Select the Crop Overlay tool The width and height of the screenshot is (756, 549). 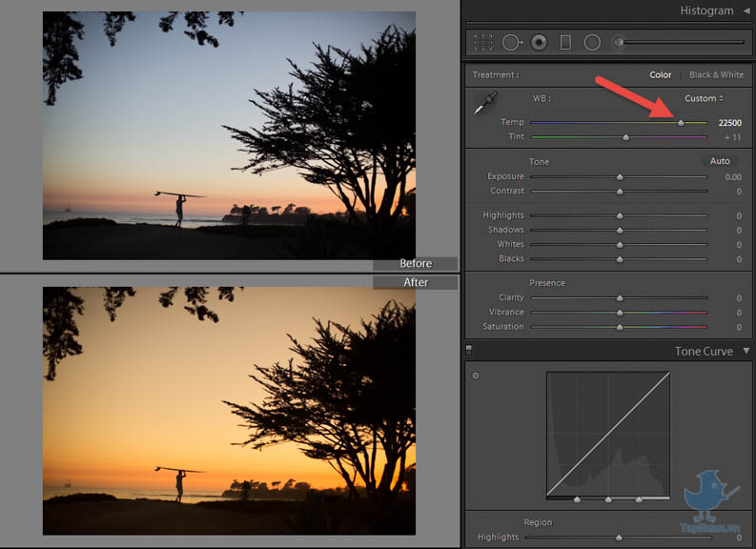coord(483,42)
